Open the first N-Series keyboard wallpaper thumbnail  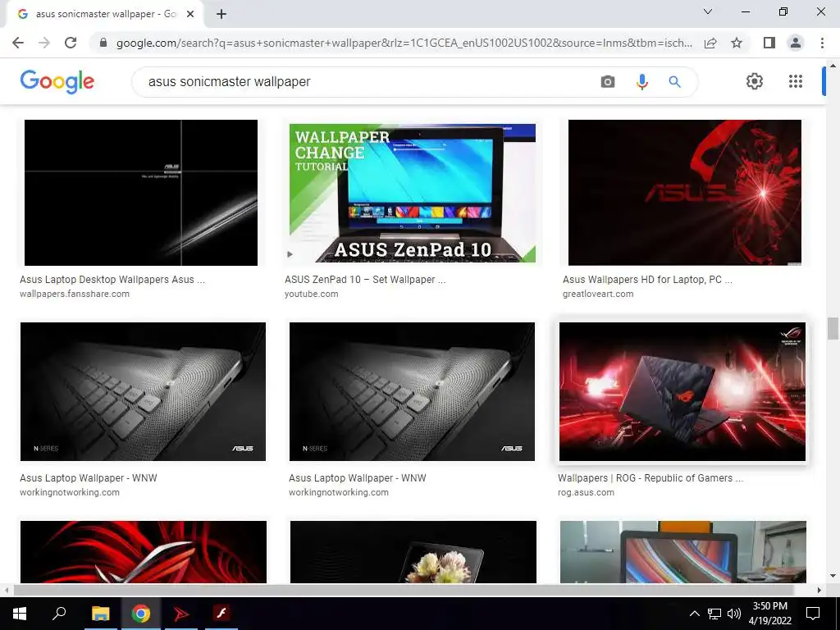(x=143, y=391)
